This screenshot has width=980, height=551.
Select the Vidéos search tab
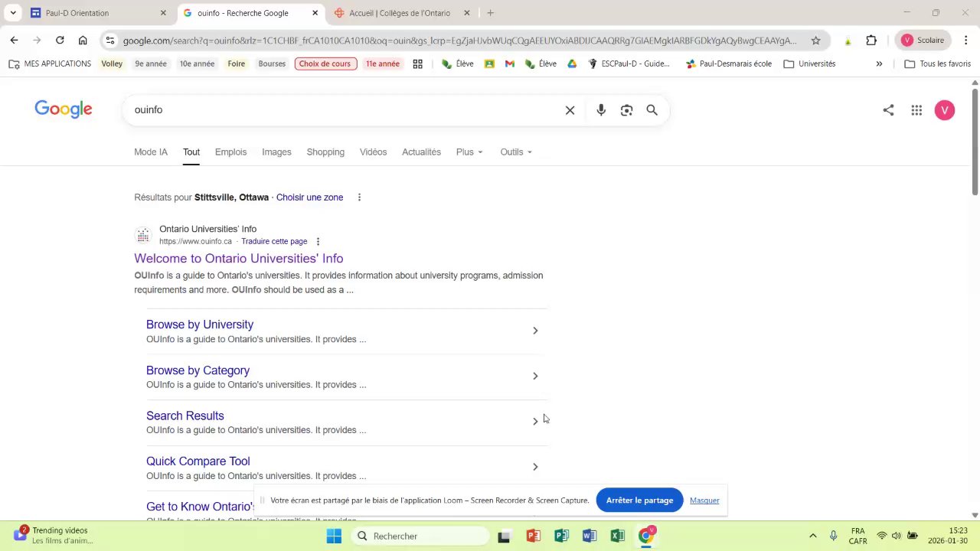(373, 152)
